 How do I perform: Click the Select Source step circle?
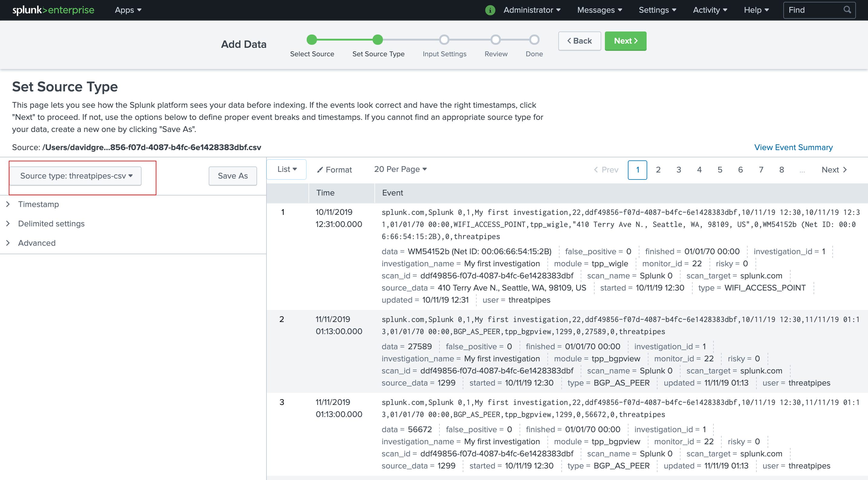point(312,40)
